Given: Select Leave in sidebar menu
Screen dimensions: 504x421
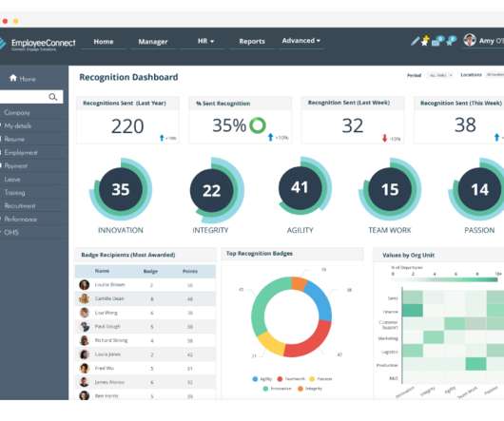Looking at the screenshot, I should tap(12, 180).
